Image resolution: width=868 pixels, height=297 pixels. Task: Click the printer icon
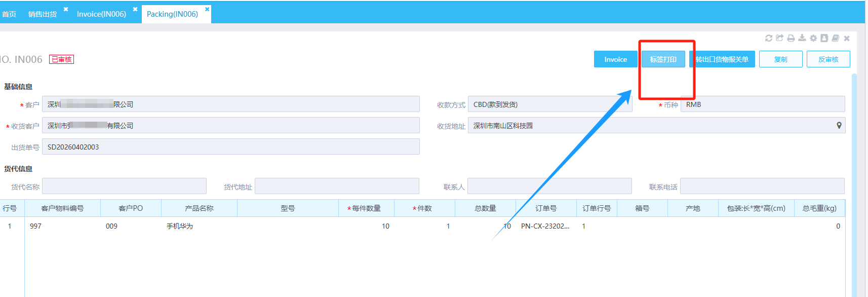pyautogui.click(x=791, y=38)
